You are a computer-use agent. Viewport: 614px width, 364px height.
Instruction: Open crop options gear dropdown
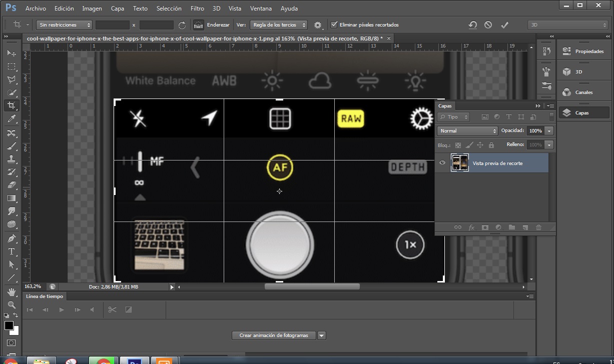(x=318, y=24)
